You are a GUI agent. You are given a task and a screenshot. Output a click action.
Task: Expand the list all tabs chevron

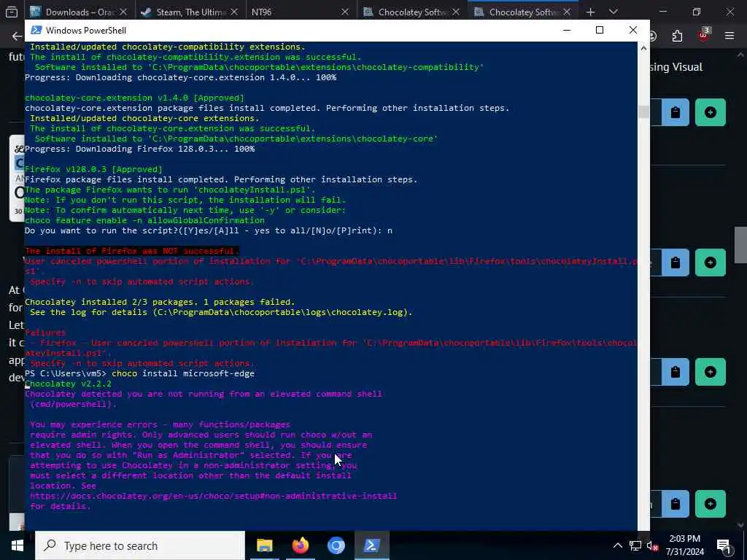pyautogui.click(x=614, y=12)
